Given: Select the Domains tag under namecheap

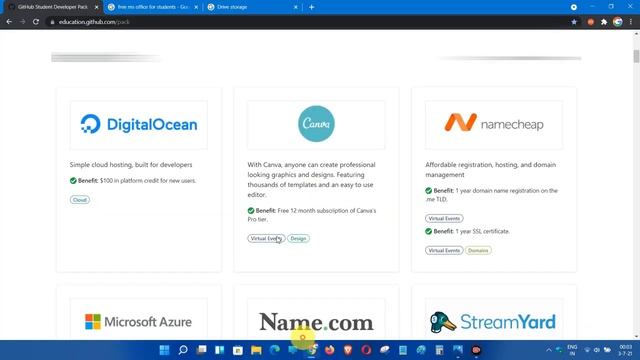Looking at the screenshot, I should click(478, 250).
